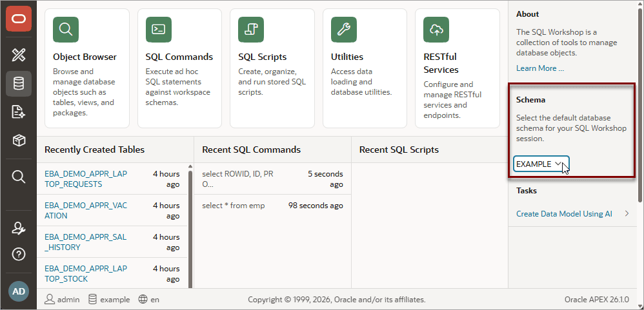Click the Utilities wrench icon

point(344,30)
